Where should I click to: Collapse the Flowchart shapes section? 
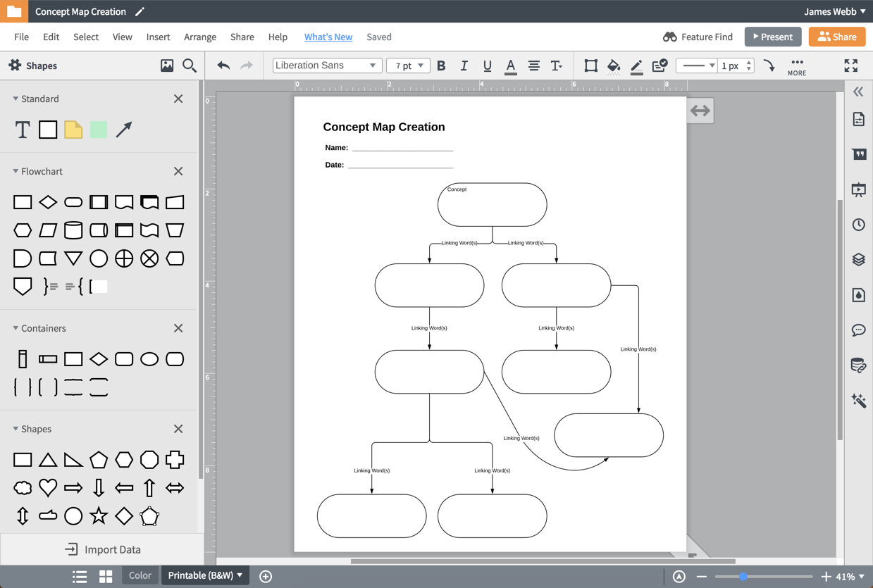(16, 171)
